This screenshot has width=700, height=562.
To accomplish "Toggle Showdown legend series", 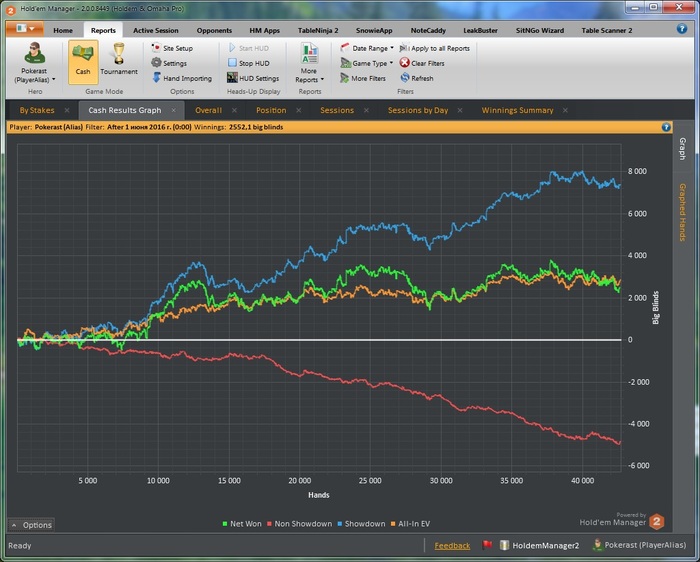I will pyautogui.click(x=361, y=524).
